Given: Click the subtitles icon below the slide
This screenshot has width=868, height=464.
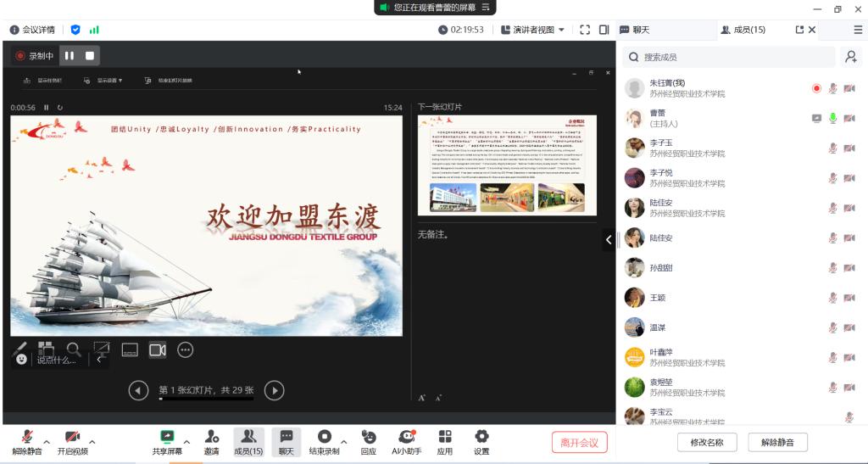Looking at the screenshot, I should (130, 350).
